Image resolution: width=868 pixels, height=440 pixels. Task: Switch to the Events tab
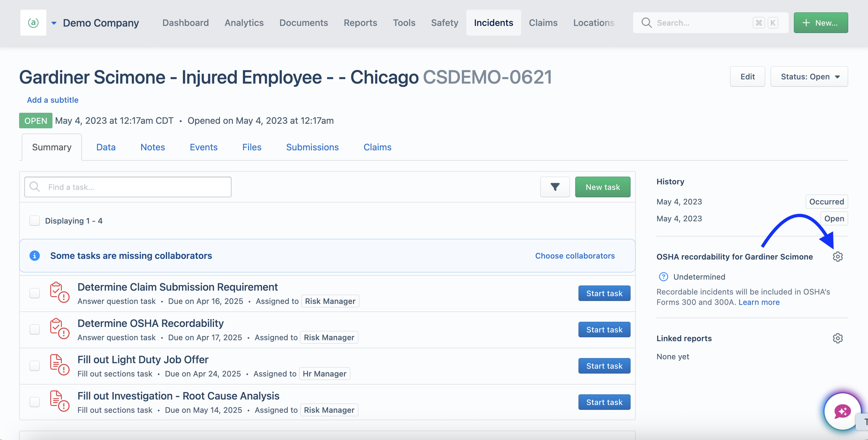[203, 147]
